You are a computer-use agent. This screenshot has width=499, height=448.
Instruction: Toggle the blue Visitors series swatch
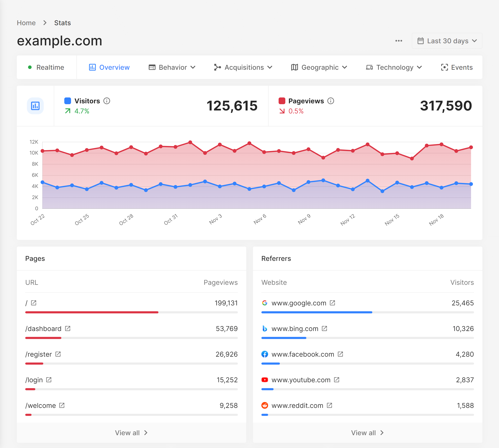coord(68,101)
